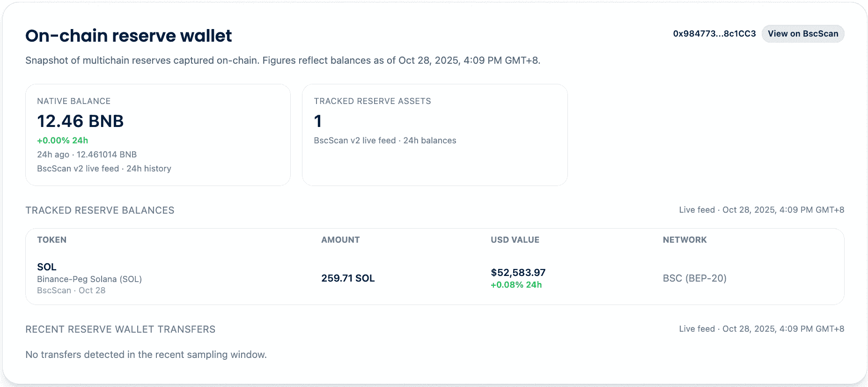Click the View on BscScan button
The width and height of the screenshot is (868, 387).
coord(802,34)
